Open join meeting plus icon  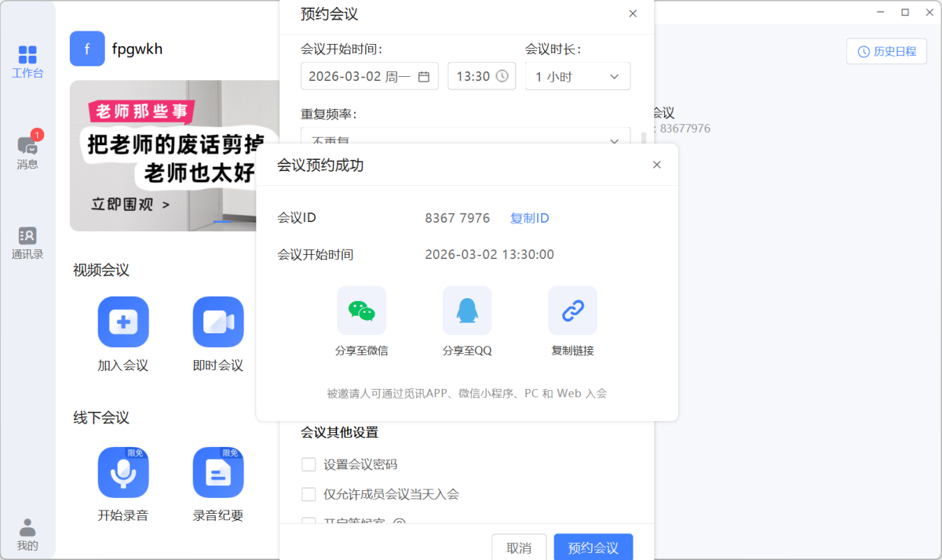click(x=123, y=322)
